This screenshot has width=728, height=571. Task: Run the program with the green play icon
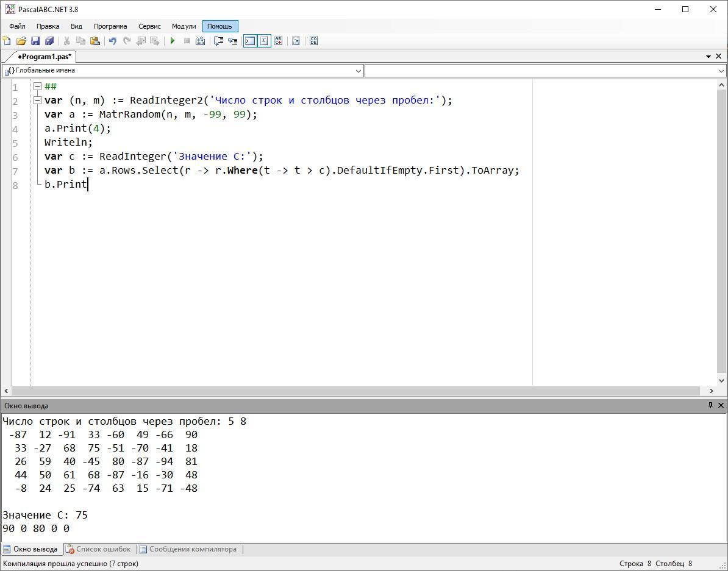pyautogui.click(x=173, y=41)
